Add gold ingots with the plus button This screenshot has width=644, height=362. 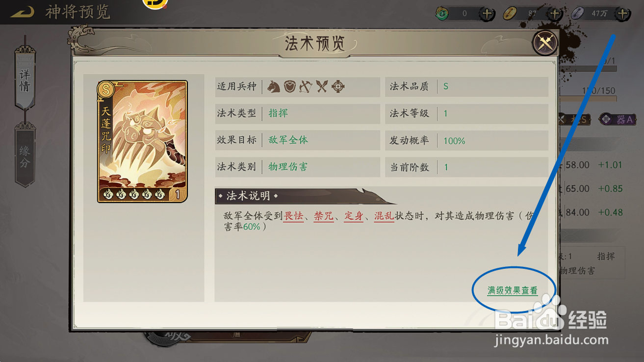554,14
